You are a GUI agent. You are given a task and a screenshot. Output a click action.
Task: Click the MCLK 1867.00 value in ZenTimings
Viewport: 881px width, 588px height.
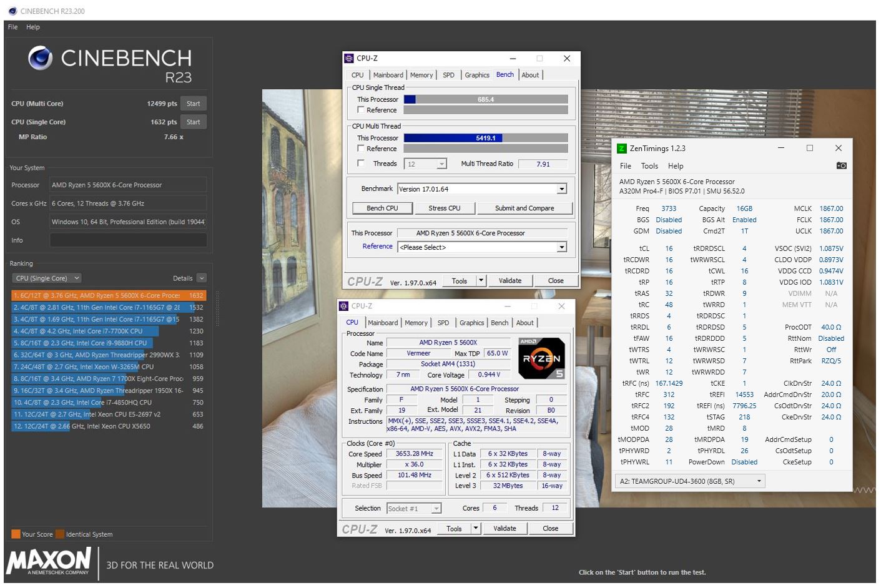point(831,208)
